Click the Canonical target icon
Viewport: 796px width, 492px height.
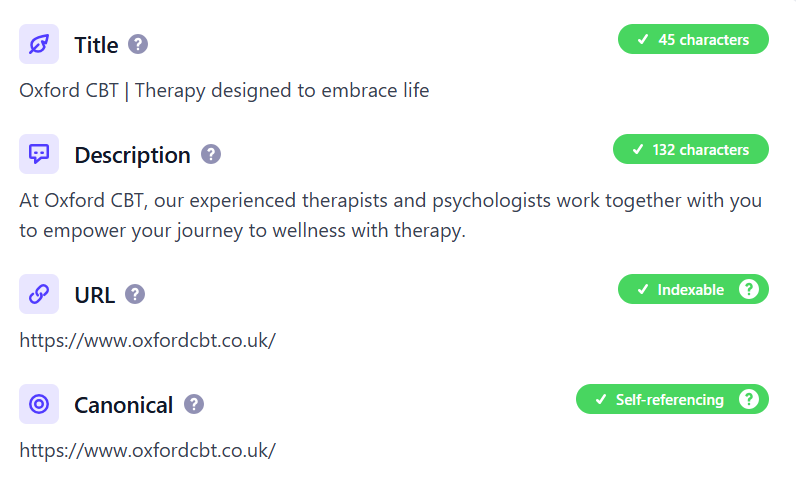(x=39, y=405)
